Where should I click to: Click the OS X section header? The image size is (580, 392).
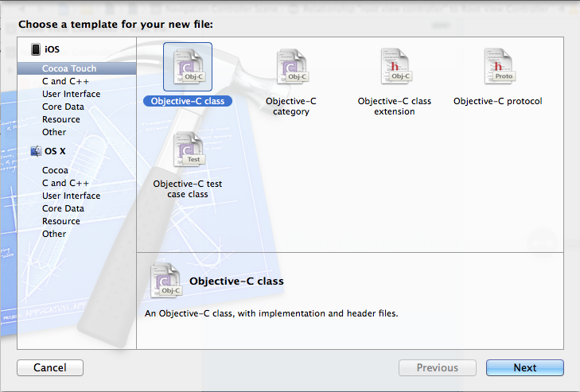point(55,151)
